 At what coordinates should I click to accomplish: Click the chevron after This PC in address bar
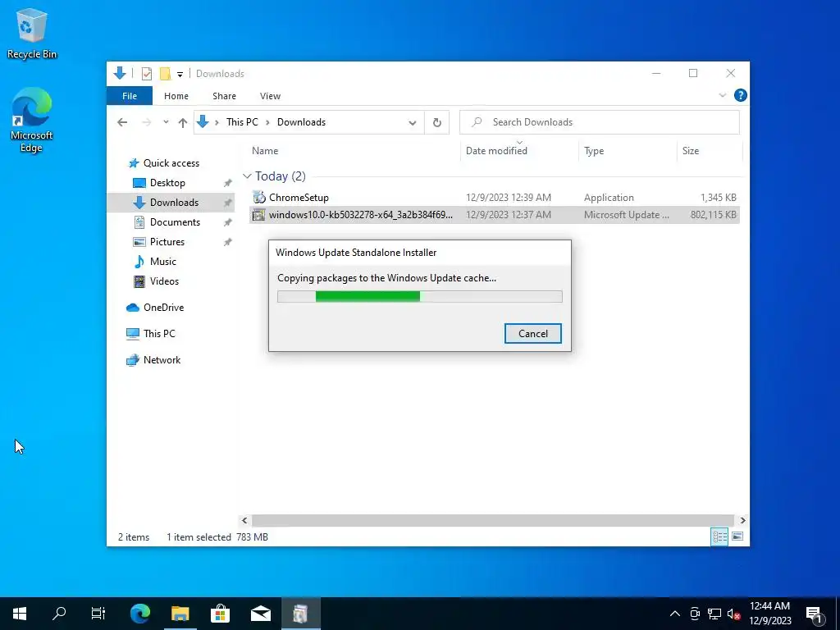pyautogui.click(x=267, y=122)
